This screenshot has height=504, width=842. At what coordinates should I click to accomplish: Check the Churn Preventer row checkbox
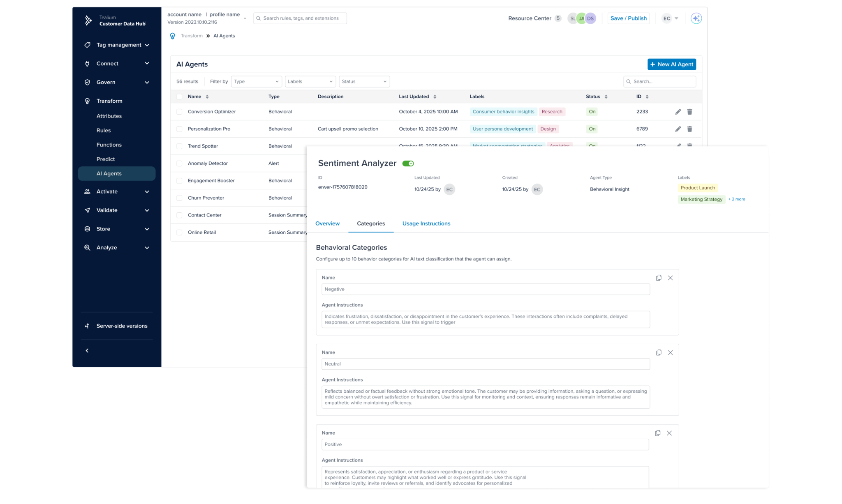click(x=179, y=198)
